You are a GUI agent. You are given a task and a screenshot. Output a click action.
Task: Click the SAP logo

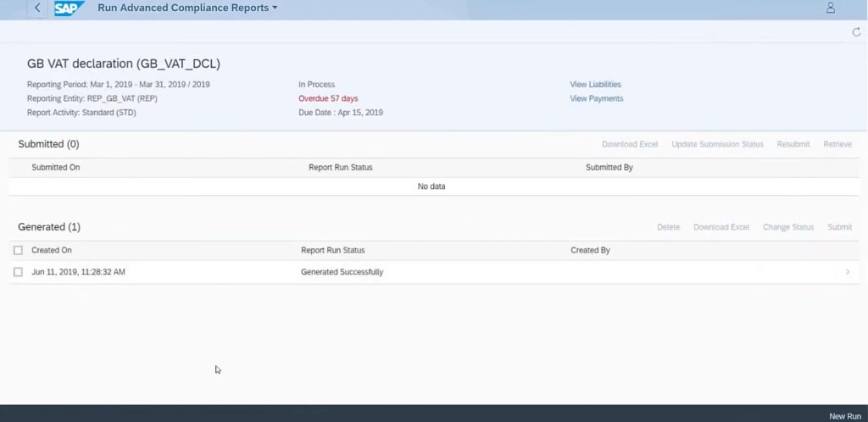click(67, 8)
